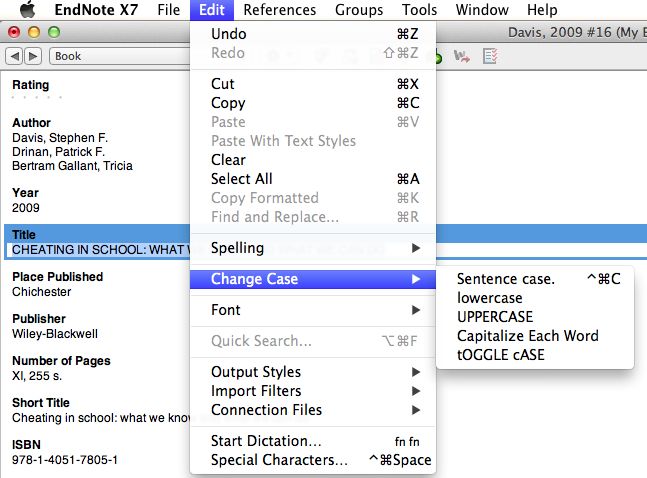Select tOGGLE cASE option

535,355
